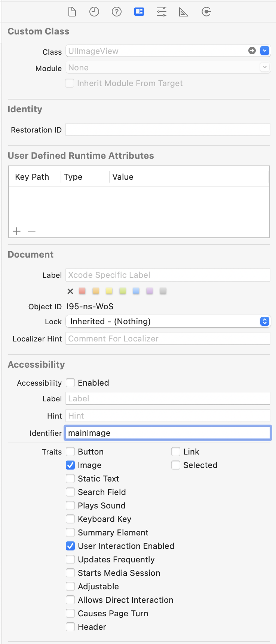Open the History inspector tab
This screenshot has width=276, height=644.
pos(94,12)
